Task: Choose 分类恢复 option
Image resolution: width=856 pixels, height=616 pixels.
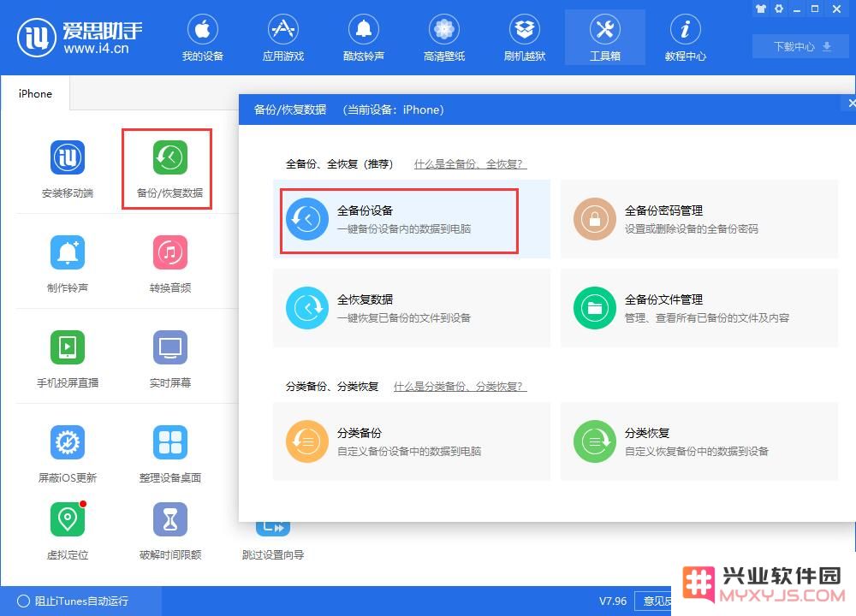Action: coord(699,441)
